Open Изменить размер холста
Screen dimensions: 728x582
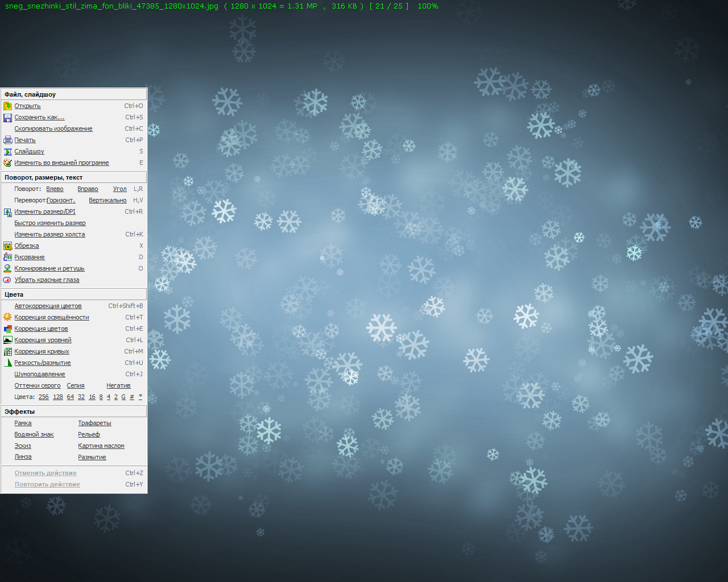pyautogui.click(x=49, y=235)
